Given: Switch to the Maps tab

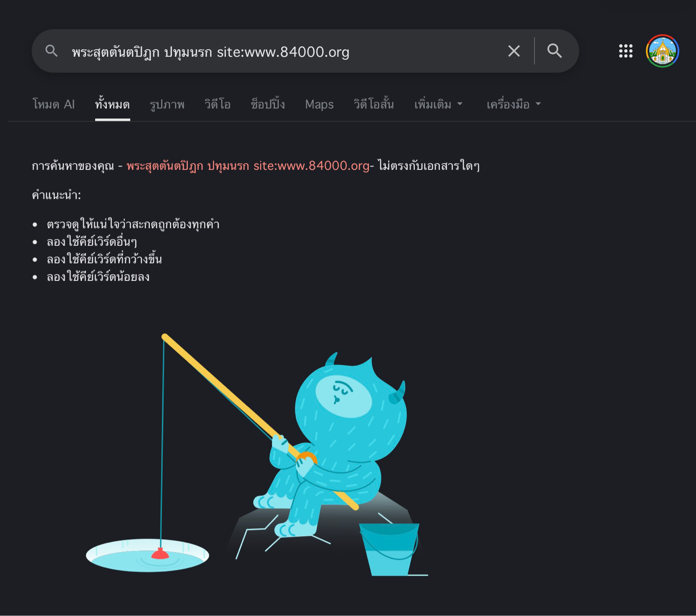Looking at the screenshot, I should click(319, 104).
